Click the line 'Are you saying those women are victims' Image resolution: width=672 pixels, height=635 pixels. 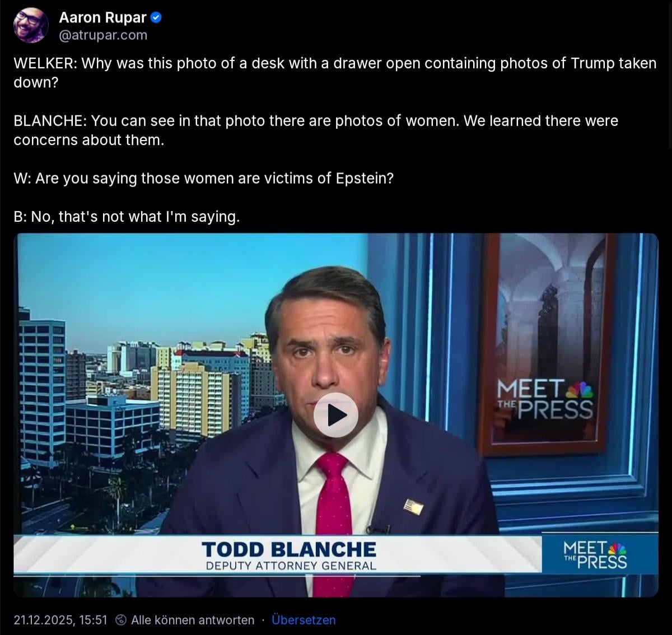(204, 179)
